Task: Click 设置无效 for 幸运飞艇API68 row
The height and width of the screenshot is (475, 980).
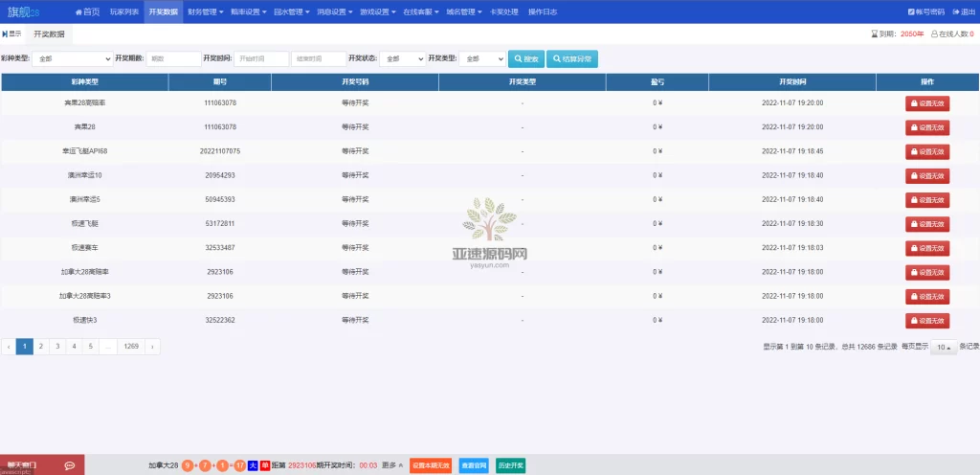Action: tap(927, 152)
